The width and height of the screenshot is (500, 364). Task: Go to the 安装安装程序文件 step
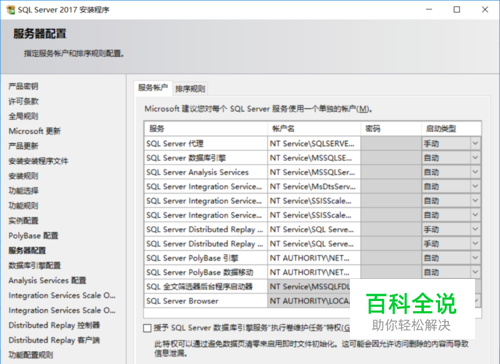pos(38,161)
